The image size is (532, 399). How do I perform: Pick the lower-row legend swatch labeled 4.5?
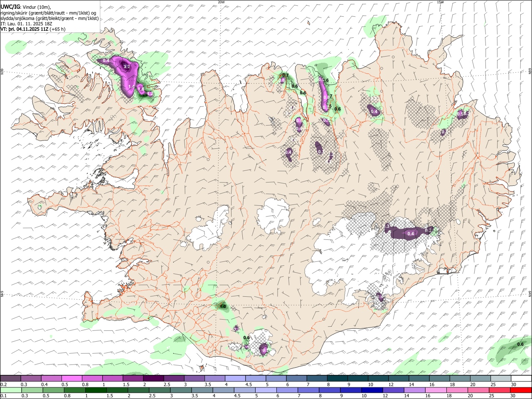click(x=244, y=390)
